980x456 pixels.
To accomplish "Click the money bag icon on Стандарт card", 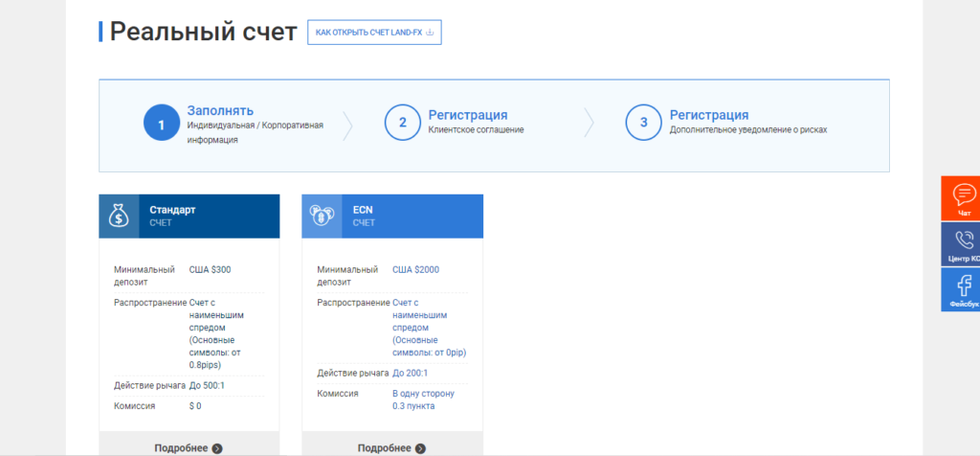I will pyautogui.click(x=119, y=216).
